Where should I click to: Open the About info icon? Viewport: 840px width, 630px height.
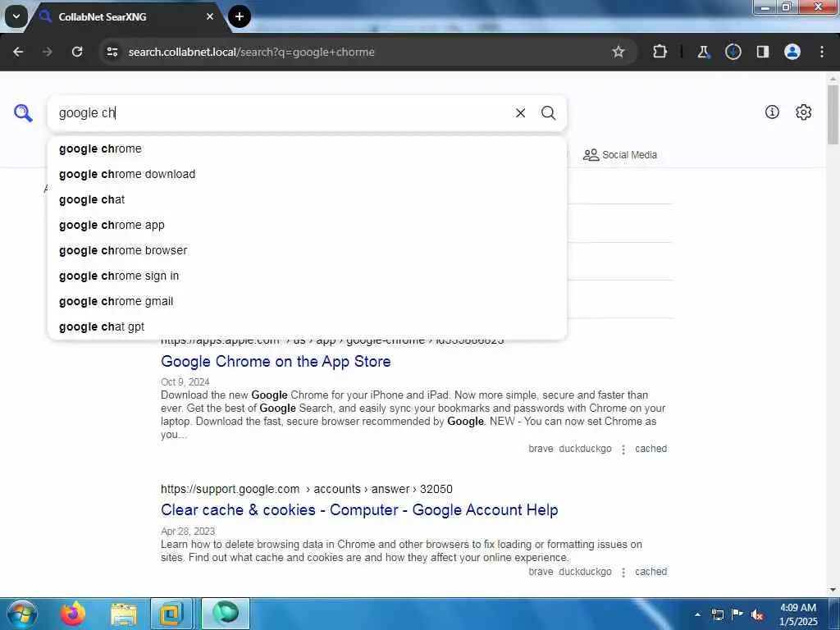(772, 112)
